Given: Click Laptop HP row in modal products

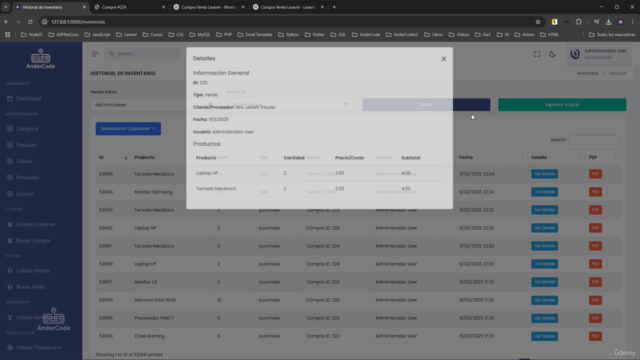Looking at the screenshot, I should (x=320, y=173).
